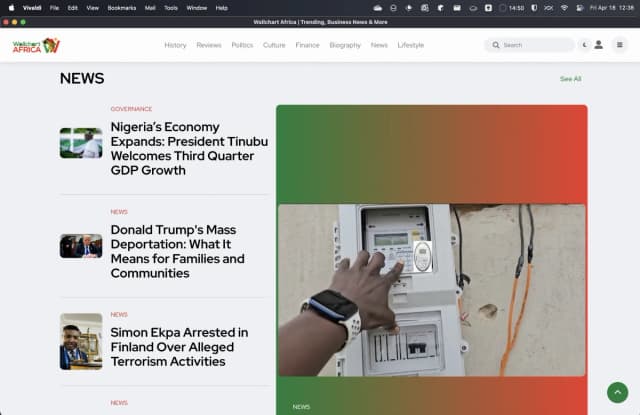This screenshot has height=415, width=640.
Task: Open the featured electricity meter image
Action: pos(431,290)
